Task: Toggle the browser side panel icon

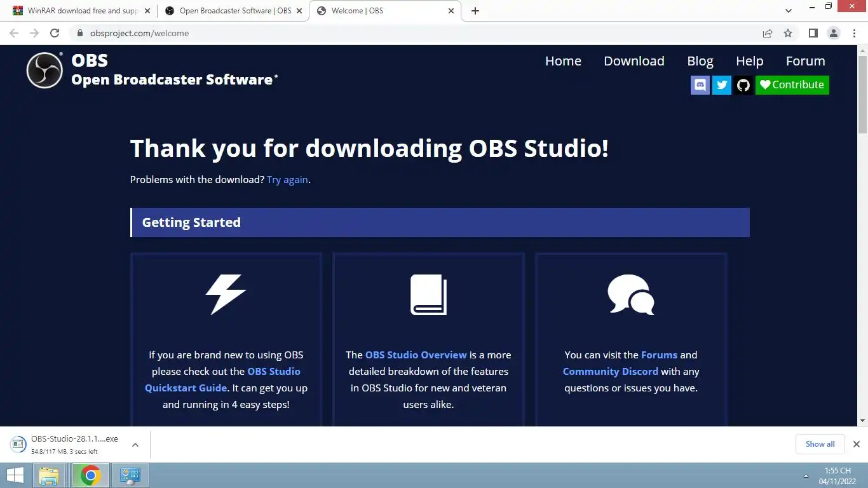Action: [813, 33]
